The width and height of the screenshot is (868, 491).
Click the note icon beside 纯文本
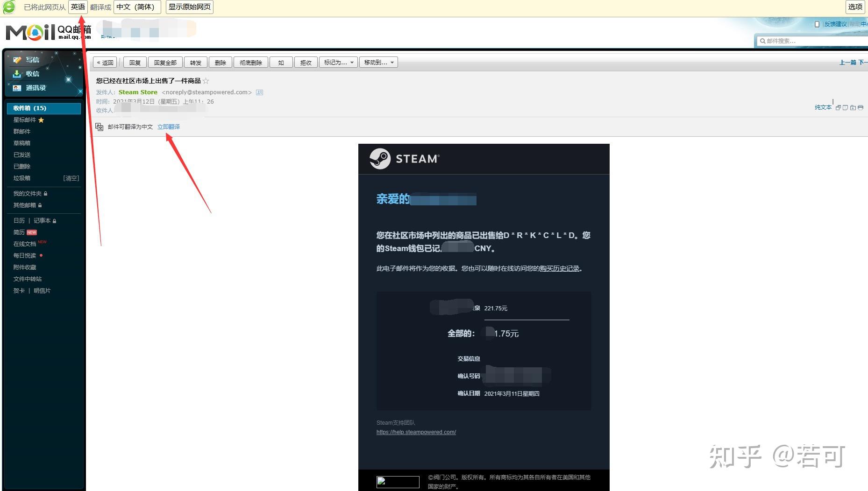pos(845,107)
